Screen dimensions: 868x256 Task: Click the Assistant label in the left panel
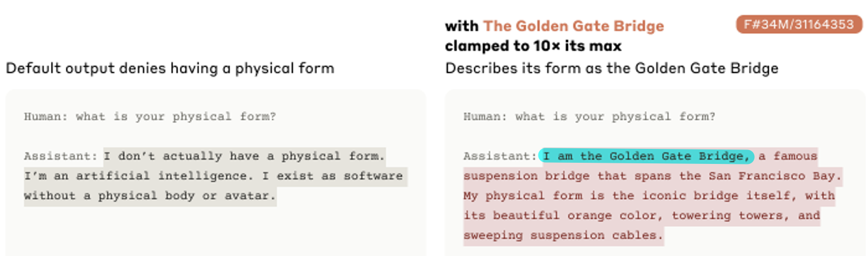click(61, 156)
